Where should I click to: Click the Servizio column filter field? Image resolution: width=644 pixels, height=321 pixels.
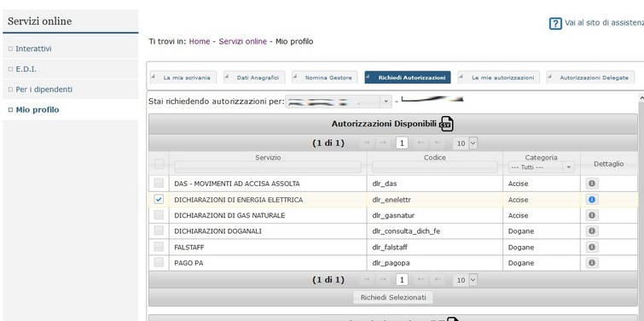268,166
